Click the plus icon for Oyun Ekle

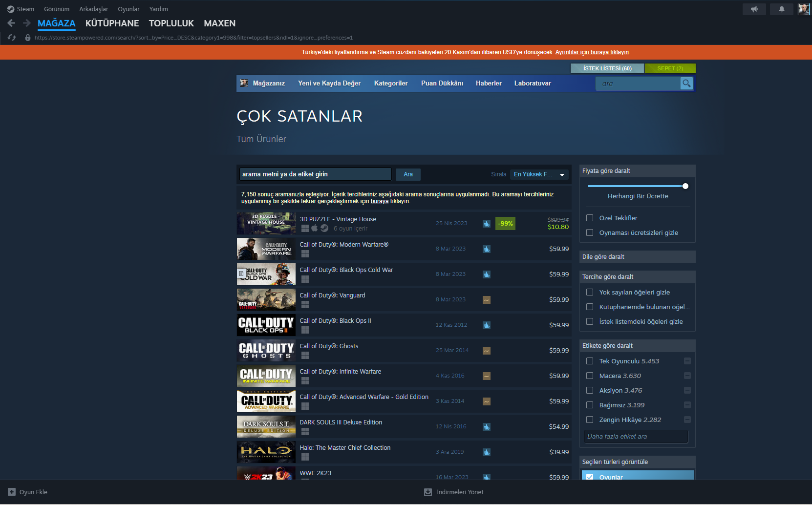[12, 492]
